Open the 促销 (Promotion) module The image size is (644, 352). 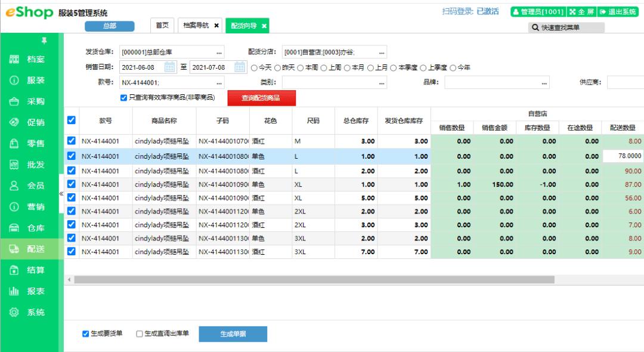(28, 123)
